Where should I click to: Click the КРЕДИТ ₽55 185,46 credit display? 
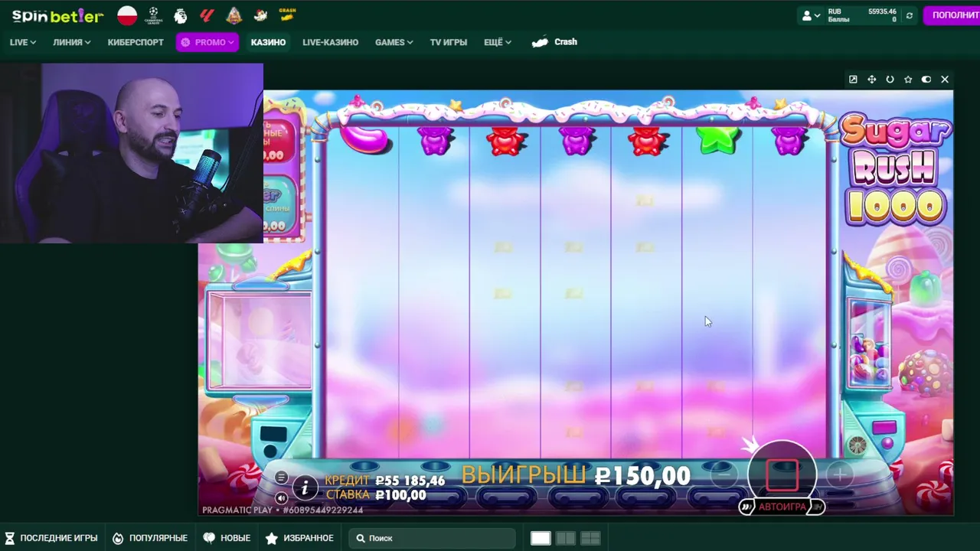coord(385,481)
